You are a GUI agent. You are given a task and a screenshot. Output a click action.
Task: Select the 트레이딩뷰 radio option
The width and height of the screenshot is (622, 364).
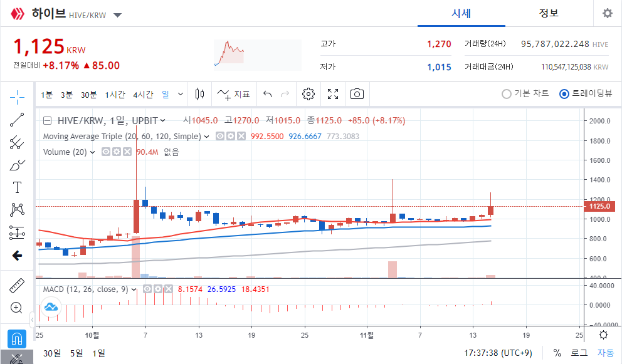click(x=586, y=93)
